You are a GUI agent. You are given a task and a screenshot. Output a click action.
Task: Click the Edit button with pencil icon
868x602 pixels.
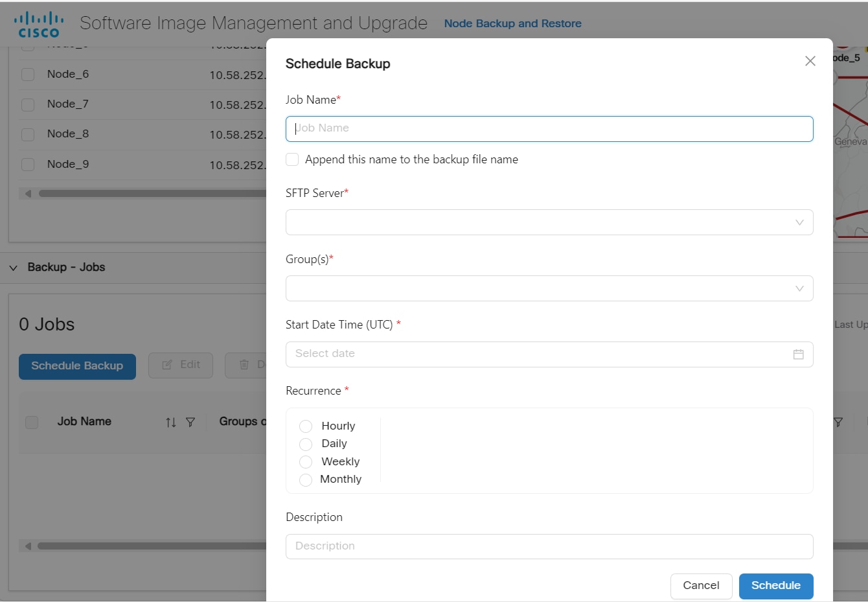pyautogui.click(x=181, y=365)
